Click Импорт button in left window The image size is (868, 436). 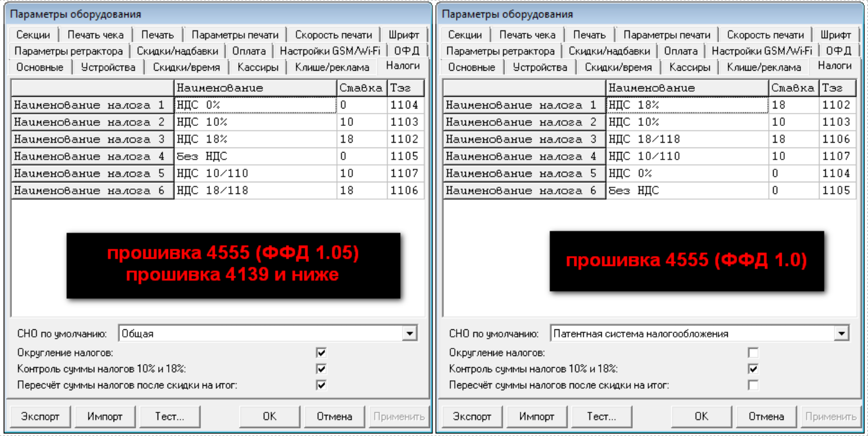point(104,416)
